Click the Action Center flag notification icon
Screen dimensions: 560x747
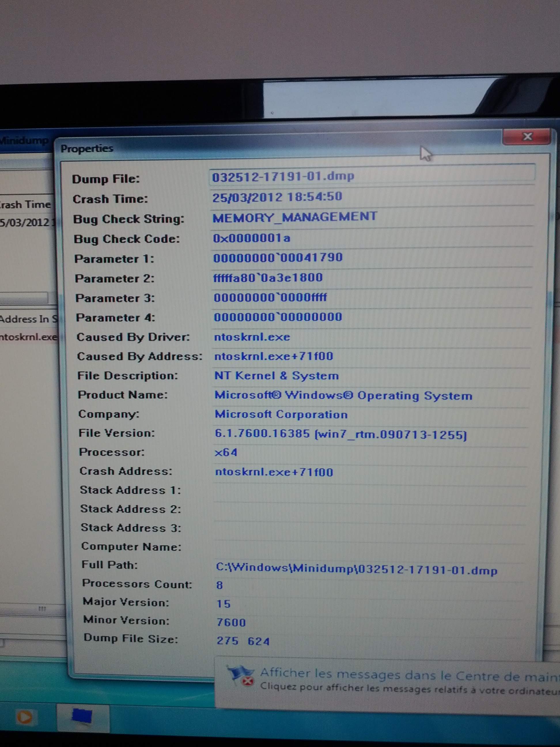coord(241,676)
